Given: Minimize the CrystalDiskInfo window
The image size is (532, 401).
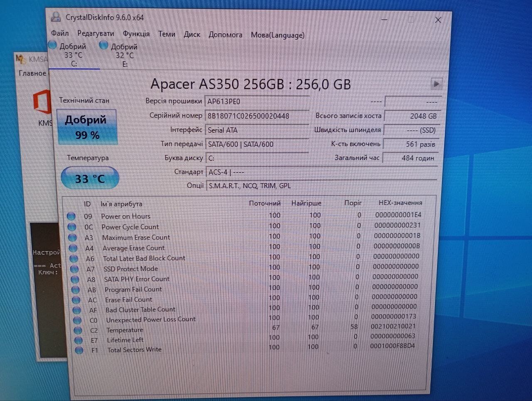Looking at the screenshot, I should tap(384, 20).
